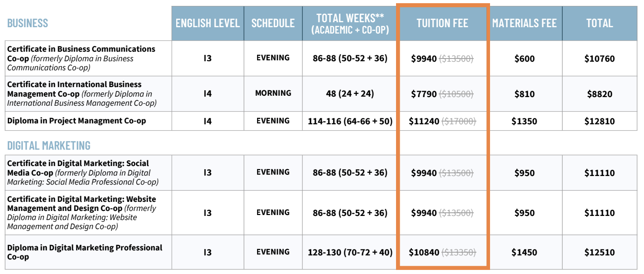The image size is (644, 274).
Task: Select the $10840 tuition fee cell
Action: (x=424, y=252)
